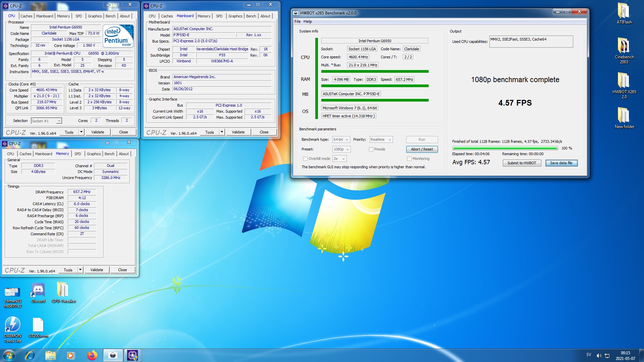Viewport: 644px width, 362px height.
Task: Click the Core Speed 4600.43 MHz value
Action: coord(47,90)
